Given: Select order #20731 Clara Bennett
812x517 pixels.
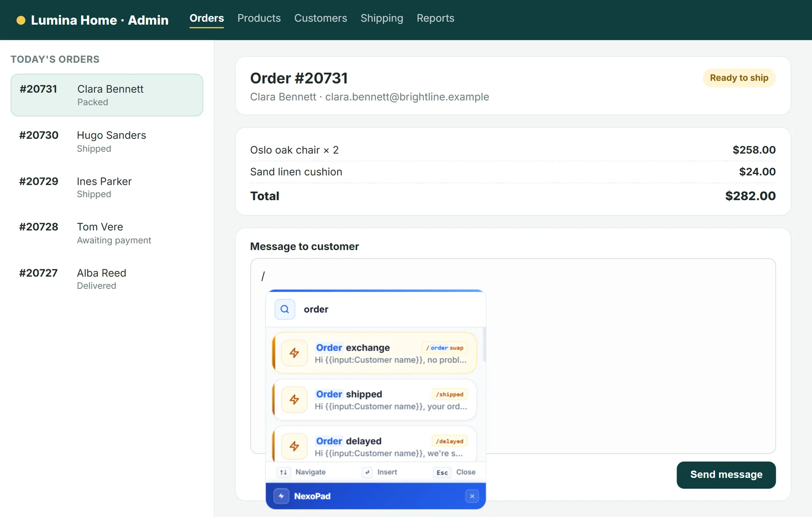Looking at the screenshot, I should tap(107, 95).
